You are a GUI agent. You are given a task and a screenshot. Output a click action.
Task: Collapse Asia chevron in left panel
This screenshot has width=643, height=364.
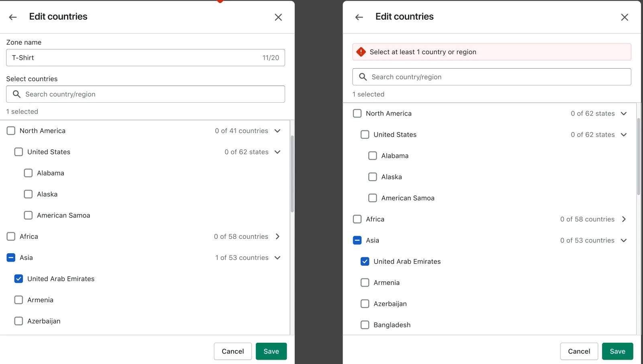point(278,258)
